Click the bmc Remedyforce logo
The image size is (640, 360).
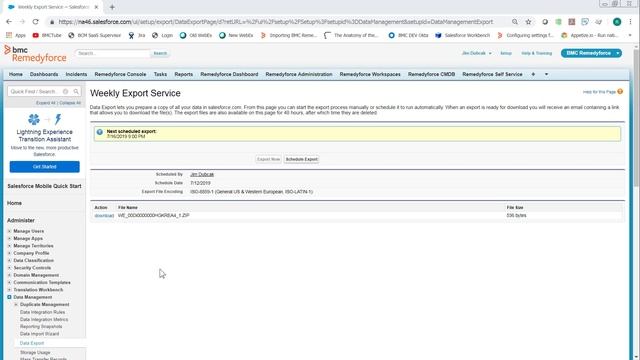pos(35,54)
